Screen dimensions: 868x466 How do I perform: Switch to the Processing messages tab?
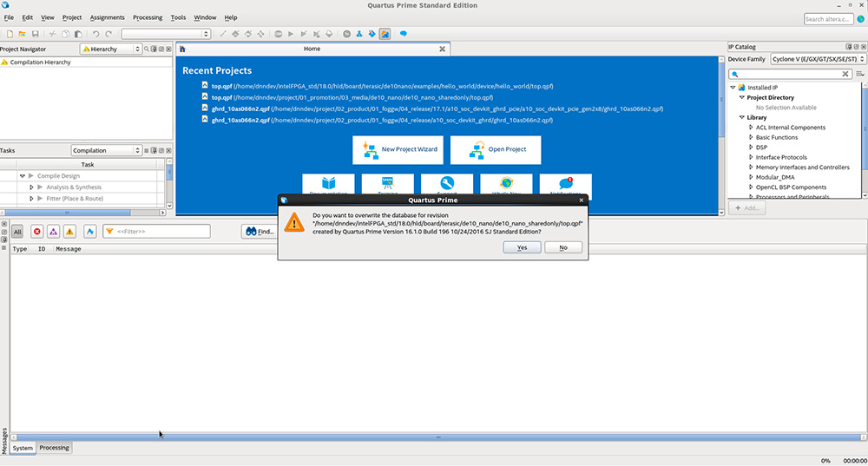[x=54, y=448]
